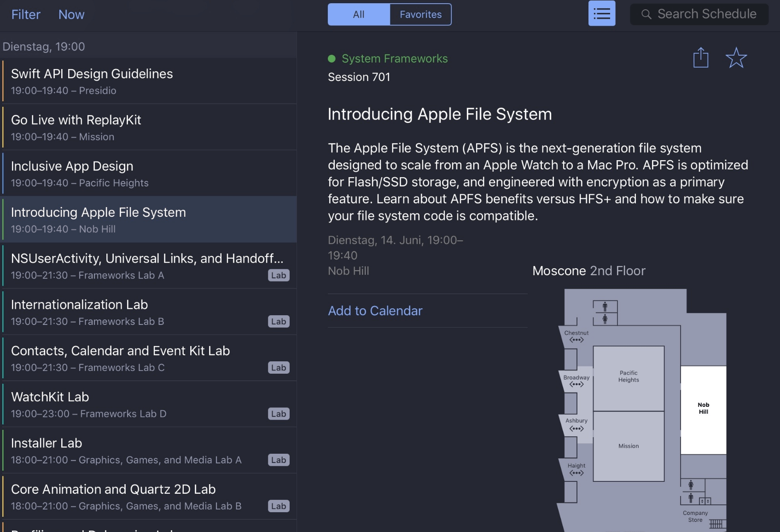Jump to current time with Now
The height and width of the screenshot is (532, 780).
pyautogui.click(x=71, y=14)
